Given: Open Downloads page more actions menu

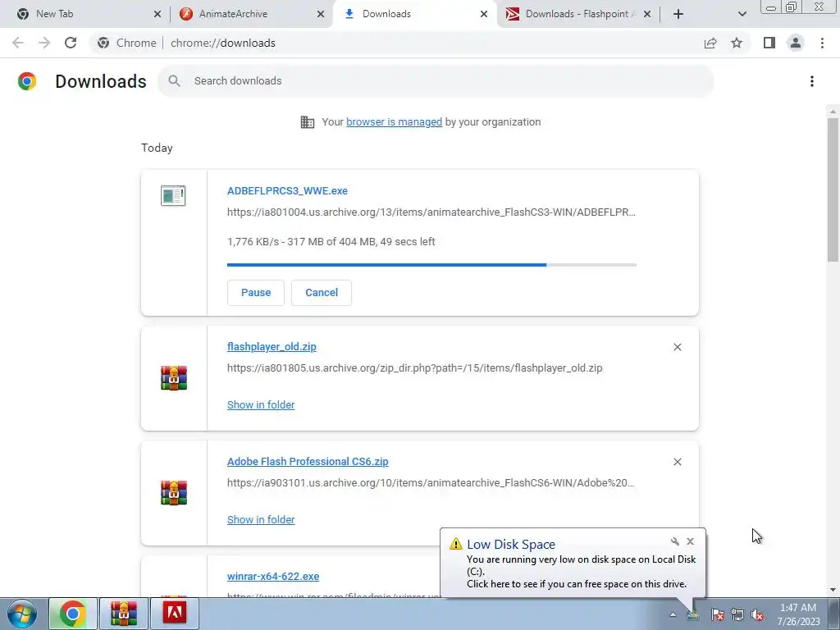Looking at the screenshot, I should pyautogui.click(x=812, y=81).
